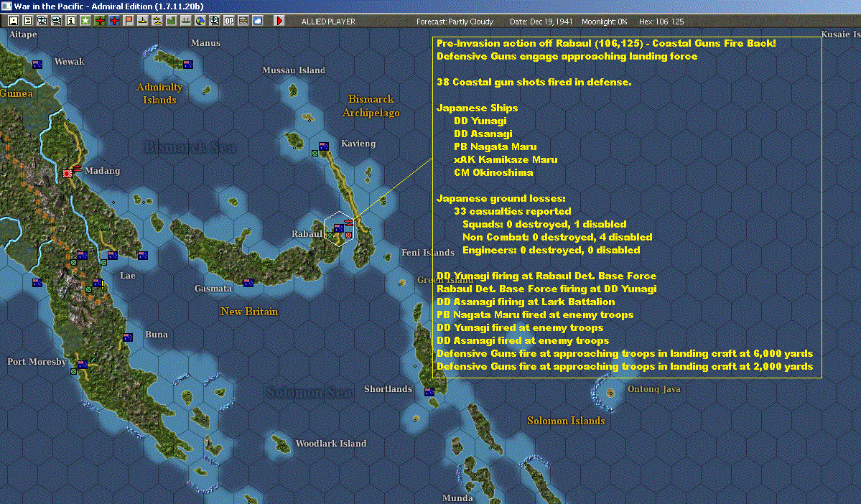Click 'Japanese ground losses:' heading
This screenshot has width=861, height=504.
(501, 198)
